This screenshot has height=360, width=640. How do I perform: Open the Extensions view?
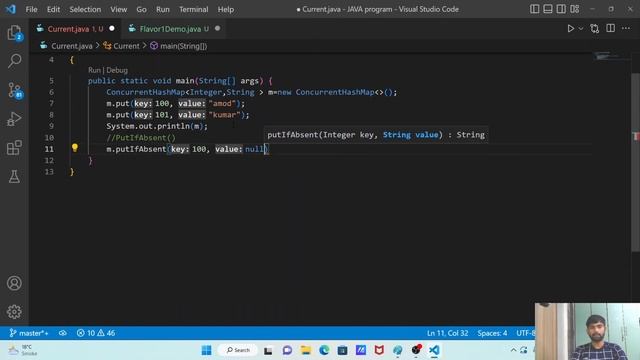click(x=14, y=148)
